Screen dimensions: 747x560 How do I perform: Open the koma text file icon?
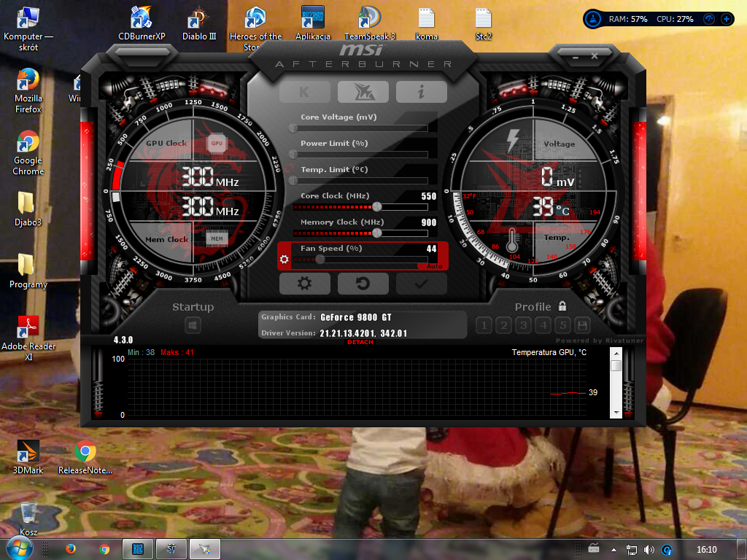click(x=426, y=23)
